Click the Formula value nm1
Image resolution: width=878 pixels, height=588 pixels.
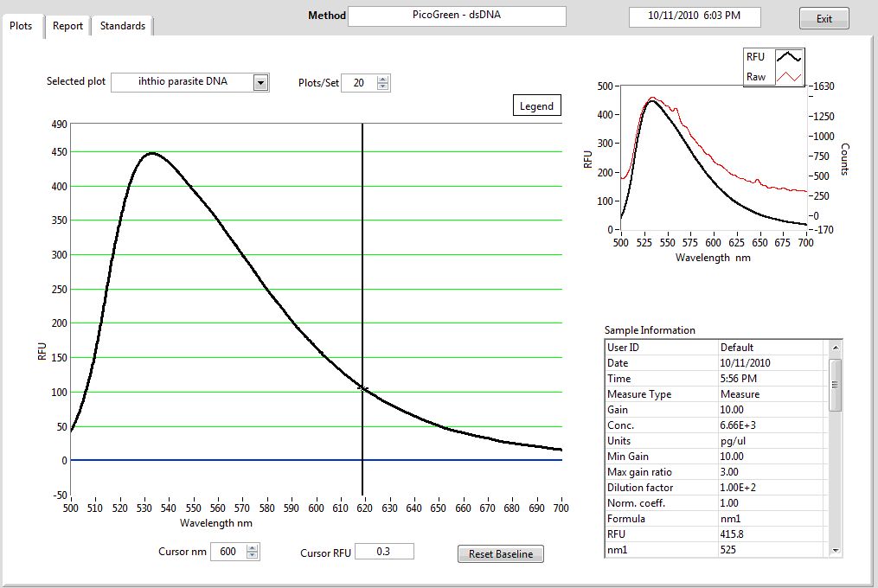(731, 519)
